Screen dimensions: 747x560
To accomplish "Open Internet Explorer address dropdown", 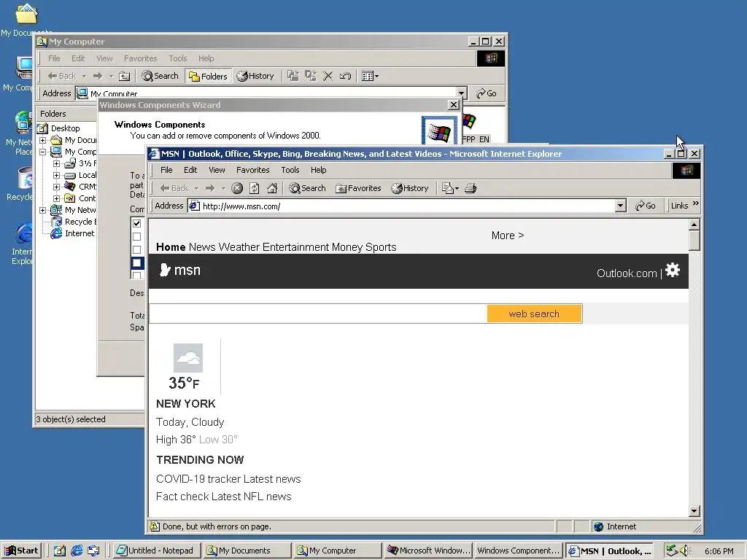I will (x=620, y=206).
